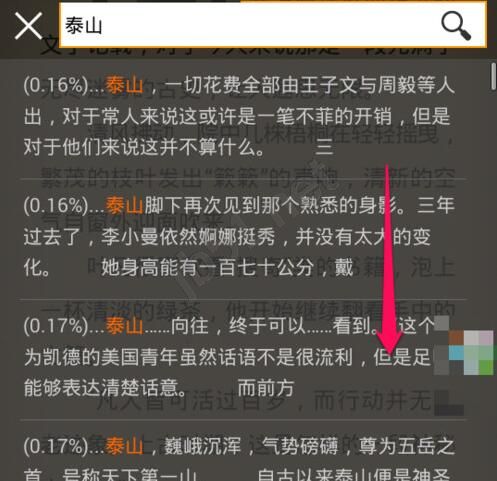Click highlighted 泰山 before ……向往
The image size is (497, 481).
click(x=124, y=326)
